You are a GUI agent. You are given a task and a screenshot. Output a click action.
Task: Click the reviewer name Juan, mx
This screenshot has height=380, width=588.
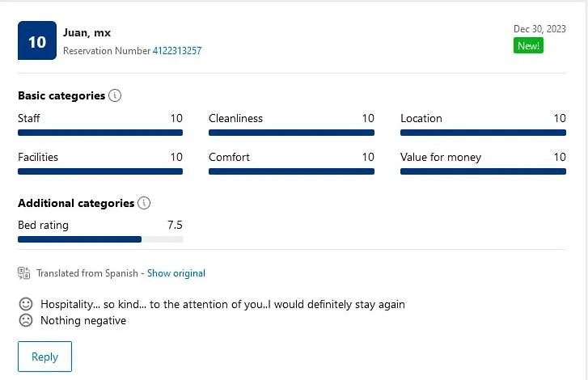click(x=87, y=33)
